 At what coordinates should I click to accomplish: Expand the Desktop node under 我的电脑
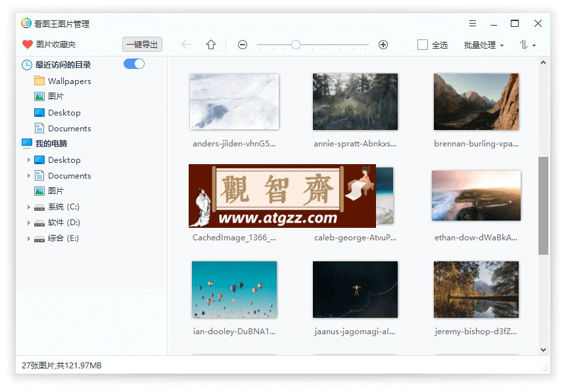28,160
